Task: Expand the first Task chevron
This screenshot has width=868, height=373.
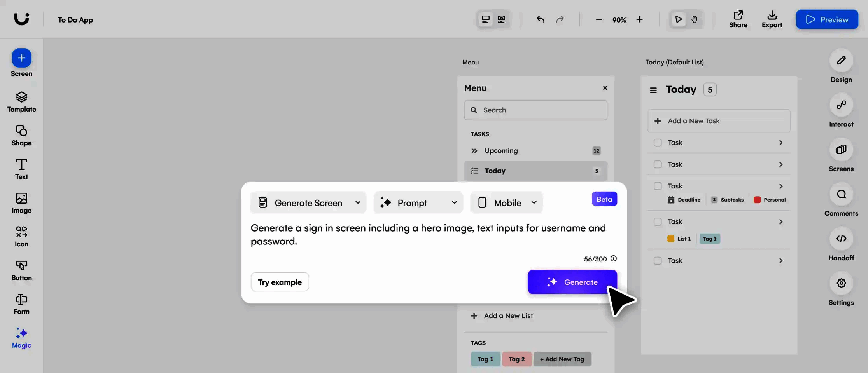Action: (781, 143)
